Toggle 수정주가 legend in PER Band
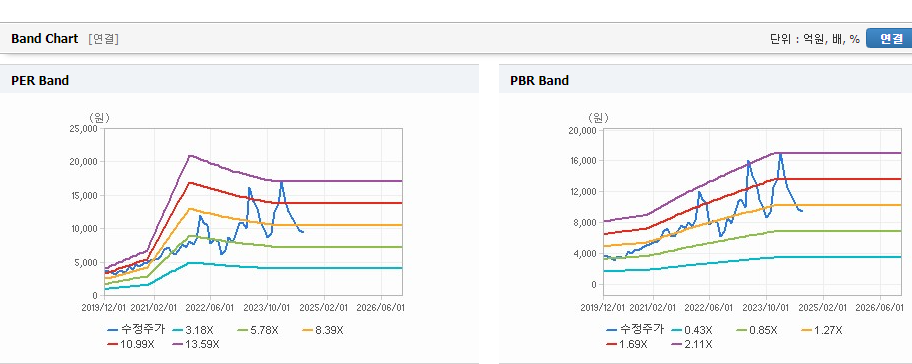 pos(135,330)
